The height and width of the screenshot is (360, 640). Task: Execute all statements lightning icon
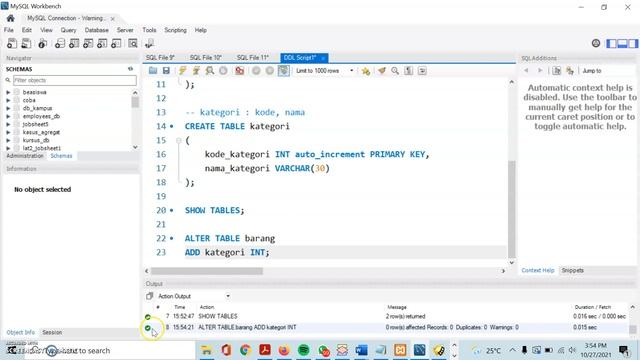[x=182, y=71]
